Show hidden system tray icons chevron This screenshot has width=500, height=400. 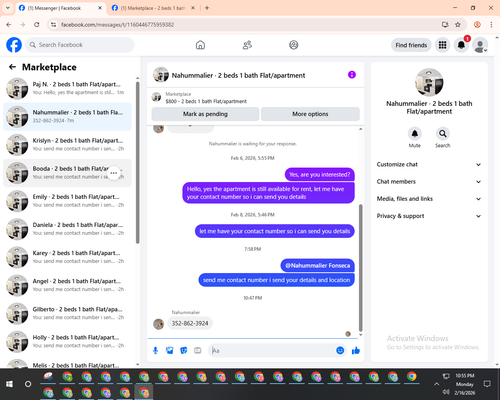436,384
